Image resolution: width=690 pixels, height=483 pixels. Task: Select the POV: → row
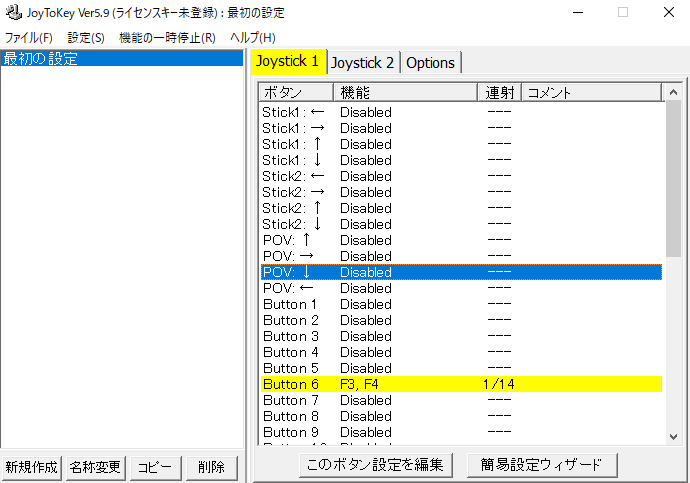[x=461, y=256]
